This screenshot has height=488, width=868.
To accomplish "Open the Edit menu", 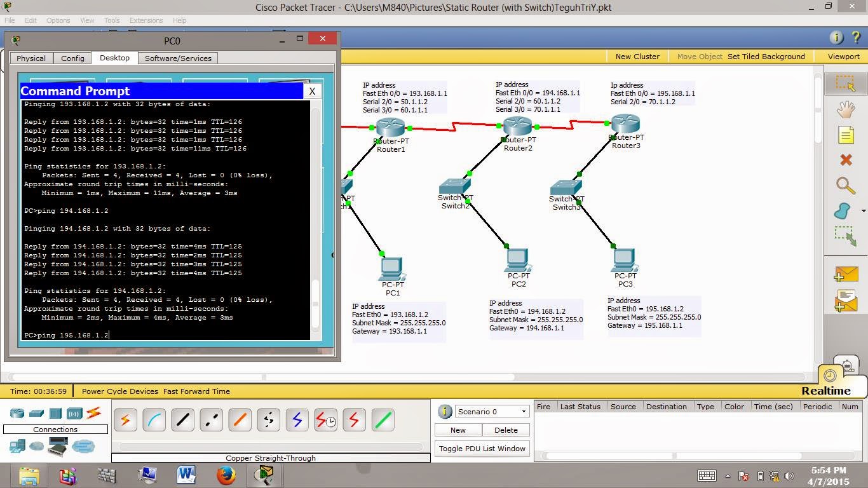I will 31,20.
